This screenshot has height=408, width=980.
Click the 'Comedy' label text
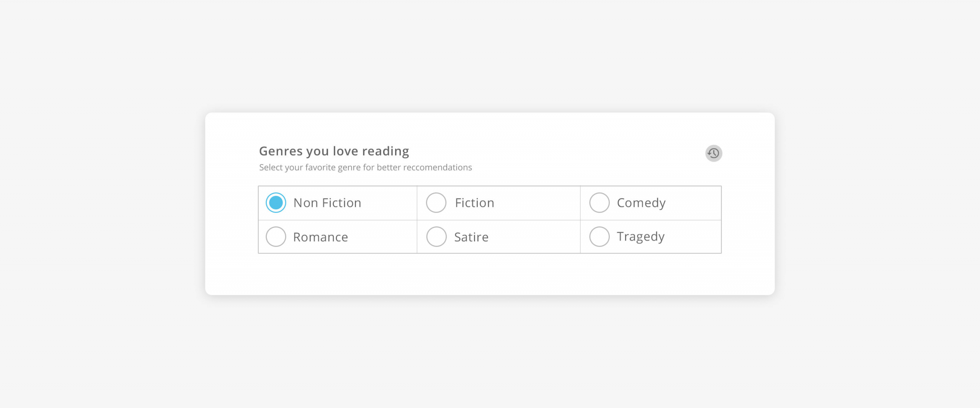tap(641, 203)
